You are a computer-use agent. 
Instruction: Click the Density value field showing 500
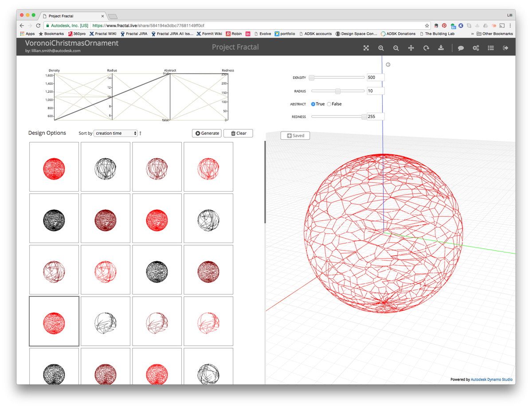[376, 78]
